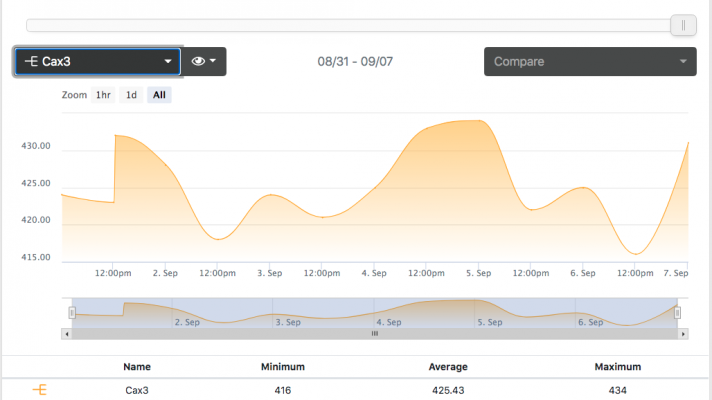Screen dimensions: 712x400
Task: Set zoom to 1hr
Action: tap(103, 95)
